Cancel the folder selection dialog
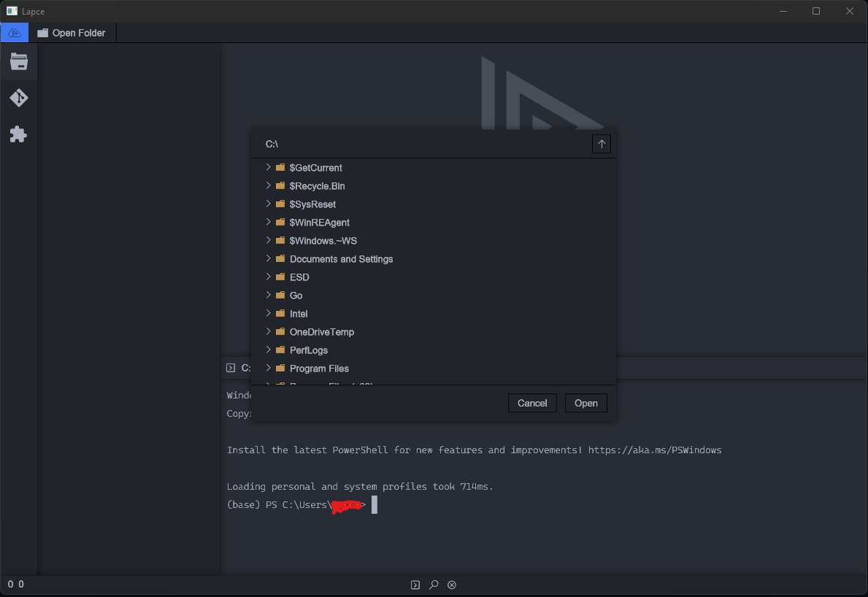 point(532,402)
